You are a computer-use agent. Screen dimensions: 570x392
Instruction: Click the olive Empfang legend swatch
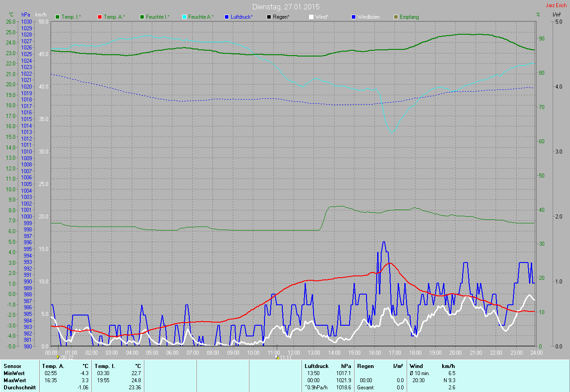[x=396, y=17]
